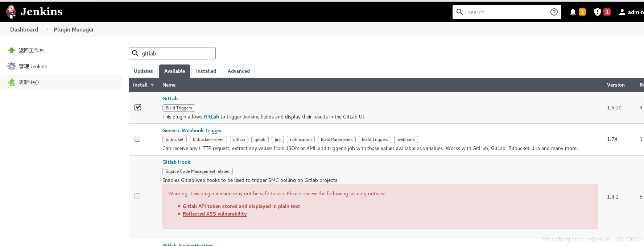Screen dimensions: 644x246
Task: Click the gitlab tag
Action: click(x=260, y=139)
